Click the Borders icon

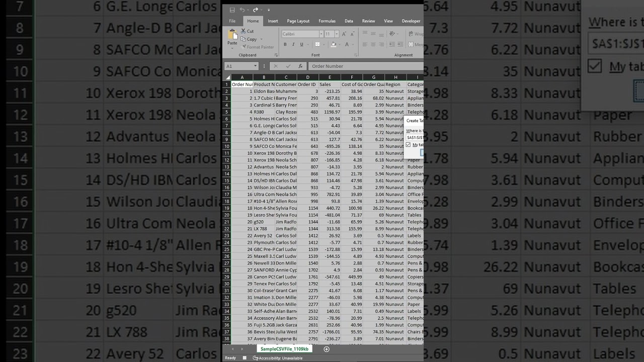pos(317,45)
